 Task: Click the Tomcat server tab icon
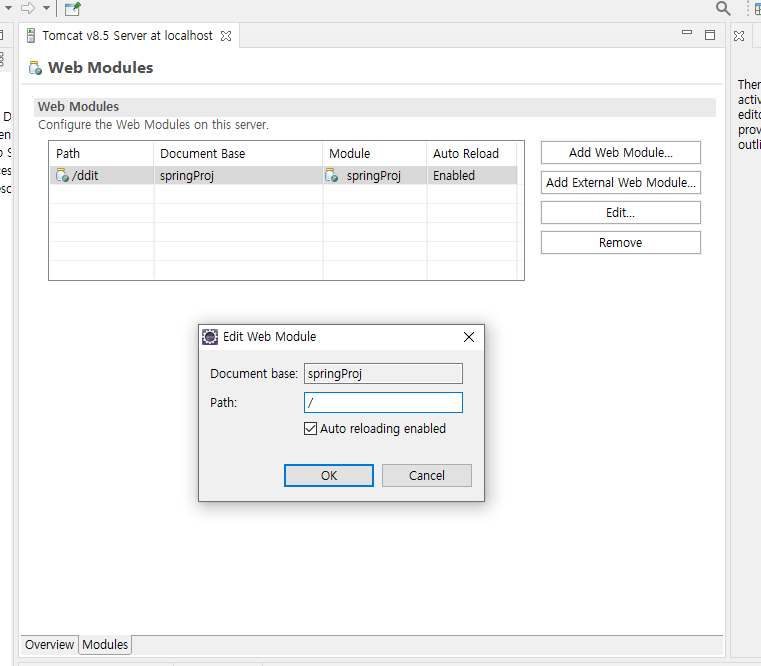31,35
